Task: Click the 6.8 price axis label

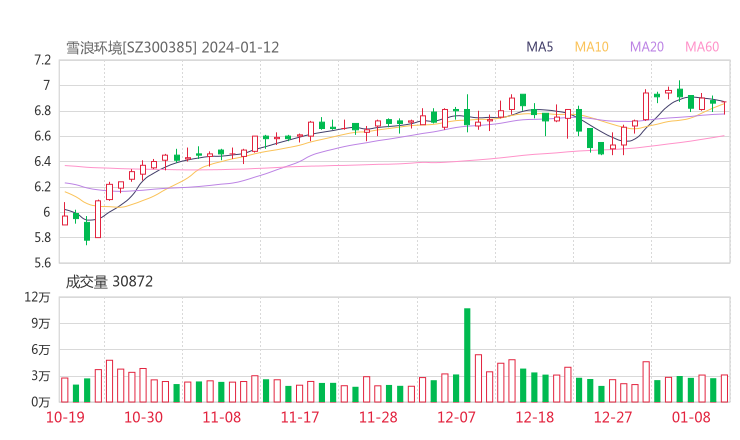Action: [42, 111]
